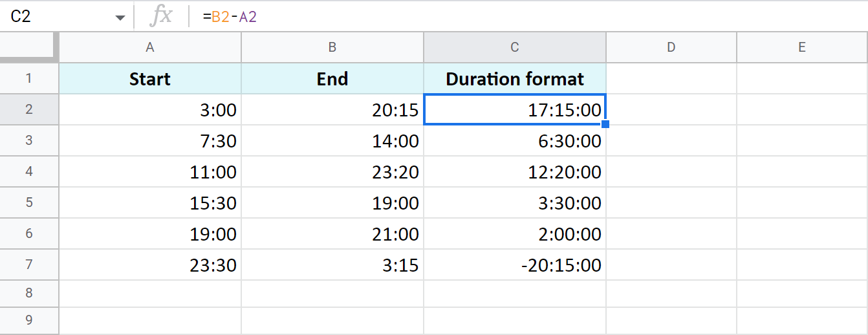The height and width of the screenshot is (335, 868).
Task: Click the End column cell showing 19:00
Action: [332, 203]
